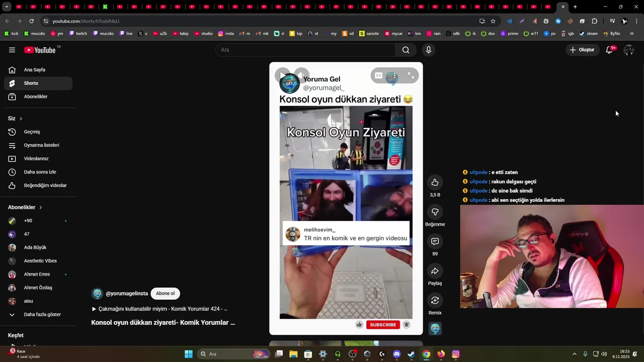Open linked video Çakmağını kullanabilir miyim

159,309
